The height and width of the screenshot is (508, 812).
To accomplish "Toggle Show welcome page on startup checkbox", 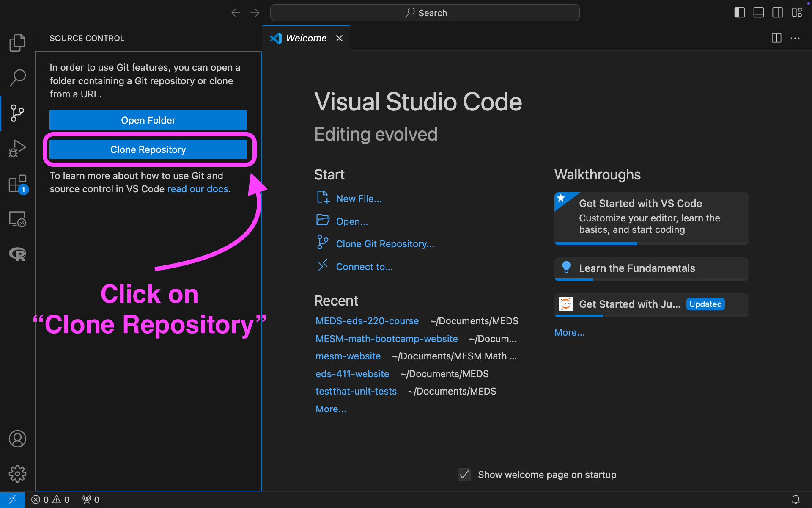I will (x=464, y=475).
